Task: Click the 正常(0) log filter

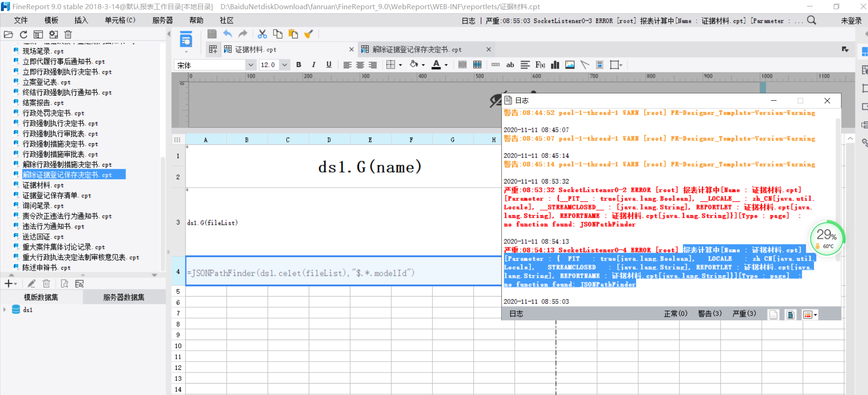Action: (675, 314)
